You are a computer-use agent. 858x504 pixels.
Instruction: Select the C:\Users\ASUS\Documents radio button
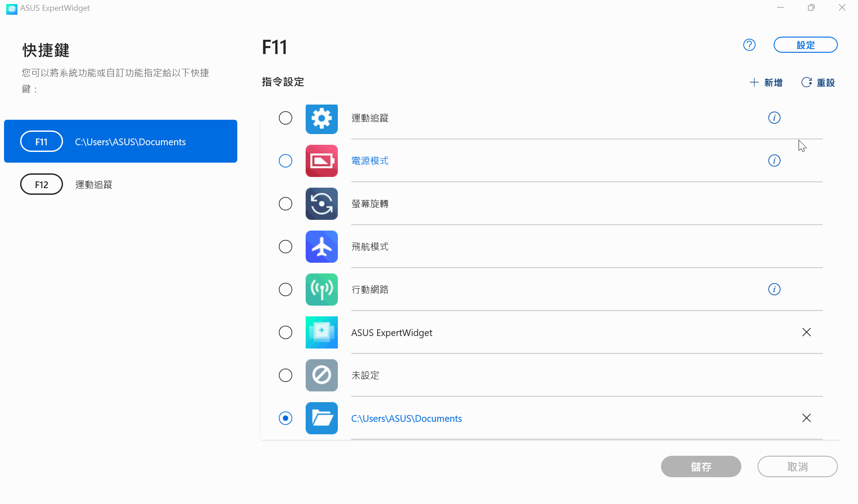tap(286, 418)
